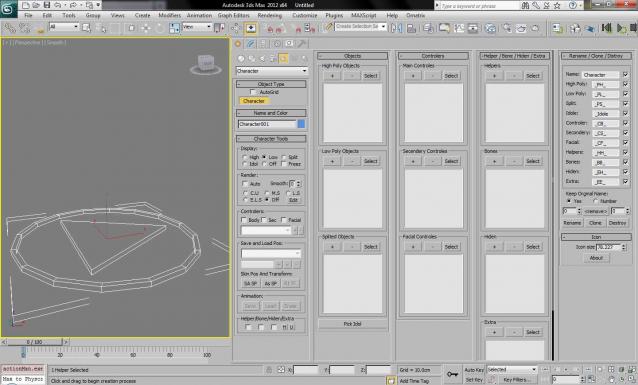Click the Rename button
This screenshot has width=638, height=385.
[572, 223]
